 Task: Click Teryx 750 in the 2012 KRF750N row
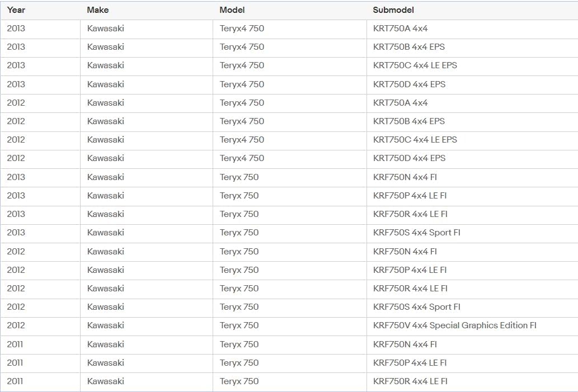pyautogui.click(x=239, y=251)
